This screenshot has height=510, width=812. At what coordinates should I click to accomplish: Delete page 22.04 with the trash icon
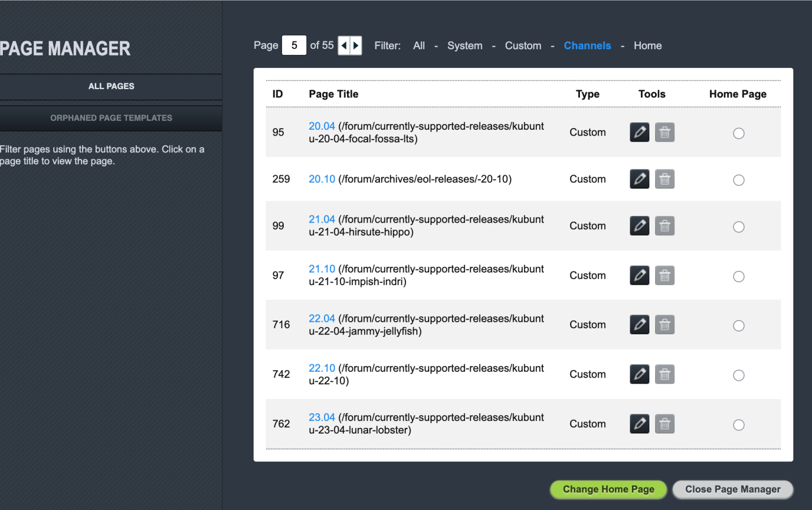pos(665,325)
